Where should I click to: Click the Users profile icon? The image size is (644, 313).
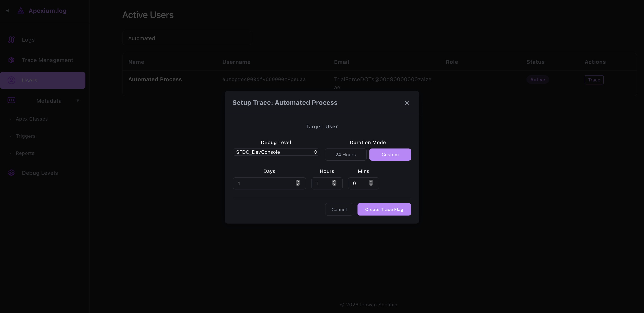coord(11,80)
